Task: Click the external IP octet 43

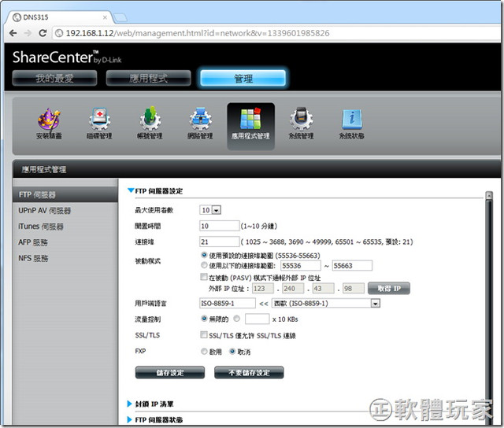Action: [x=324, y=288]
